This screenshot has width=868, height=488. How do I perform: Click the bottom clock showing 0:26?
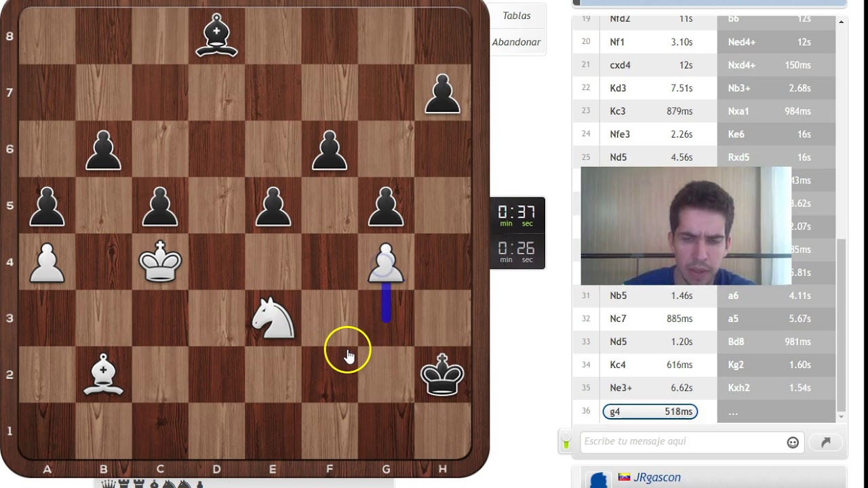pos(517,251)
